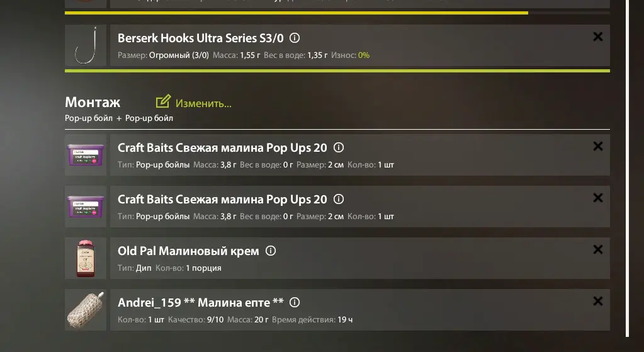
Task: Click the Old Pal dip jar thumbnail
Action: [86, 258]
